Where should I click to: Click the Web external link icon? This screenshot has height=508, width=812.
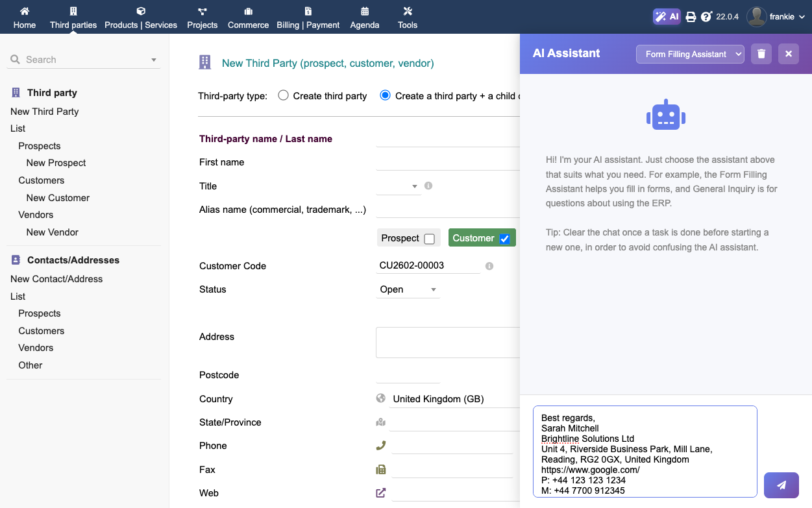pyautogui.click(x=381, y=493)
